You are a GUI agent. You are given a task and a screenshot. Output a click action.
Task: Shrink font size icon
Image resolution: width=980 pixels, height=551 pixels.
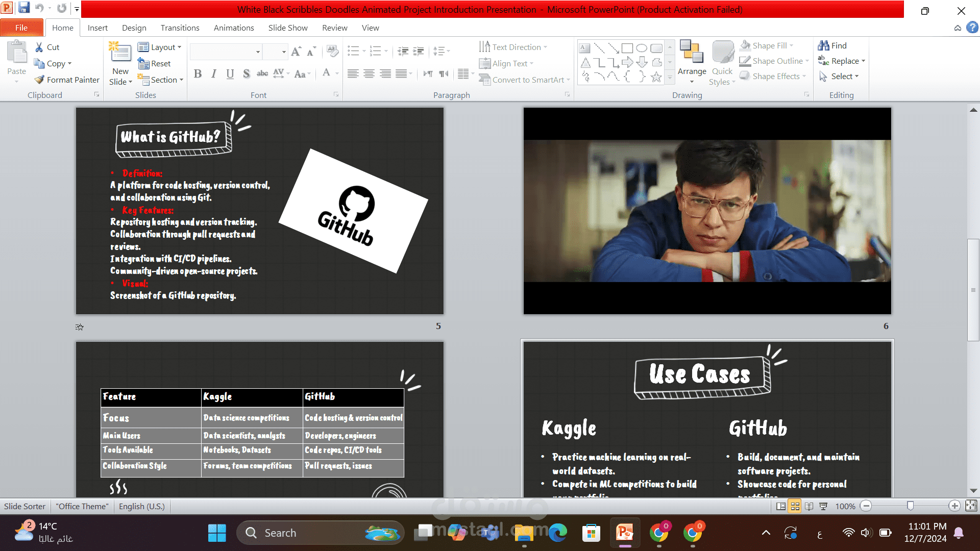tap(311, 52)
